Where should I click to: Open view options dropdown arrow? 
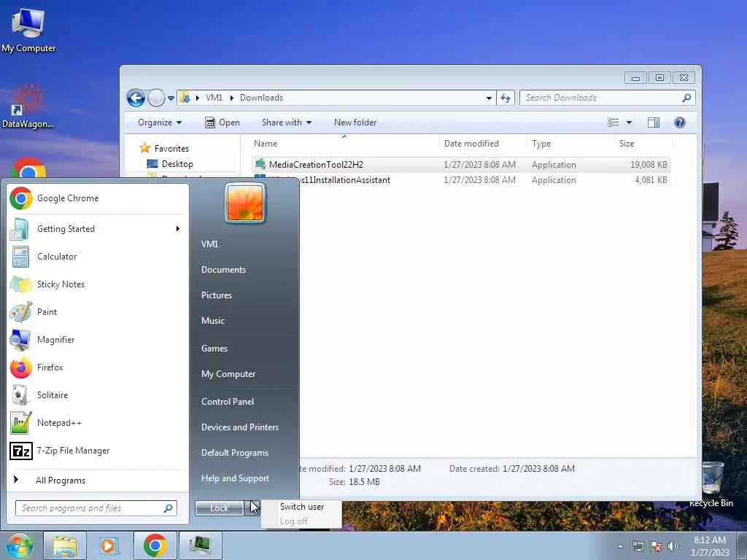click(629, 122)
